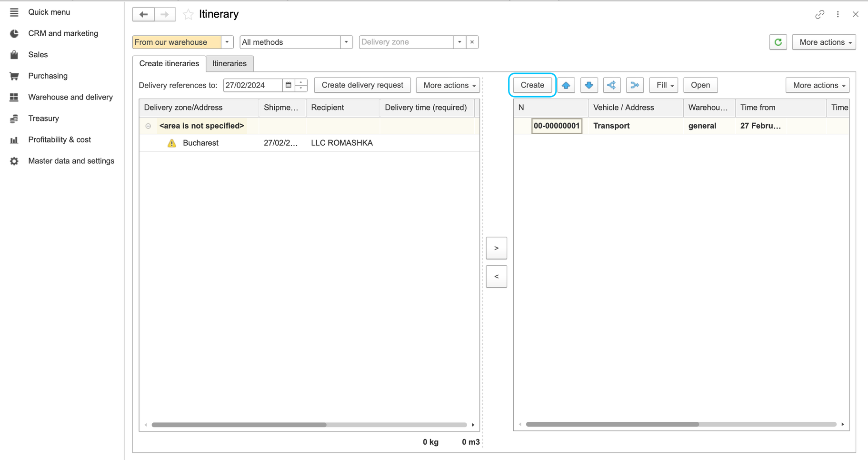Image resolution: width=868 pixels, height=460 pixels.
Task: Go forward with the right arrow button
Action: [165, 14]
